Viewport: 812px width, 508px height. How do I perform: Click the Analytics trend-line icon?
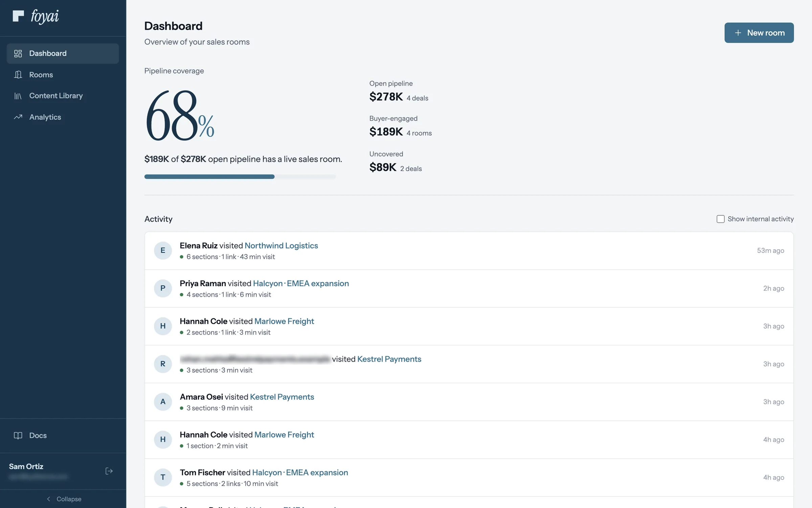pyautogui.click(x=18, y=117)
